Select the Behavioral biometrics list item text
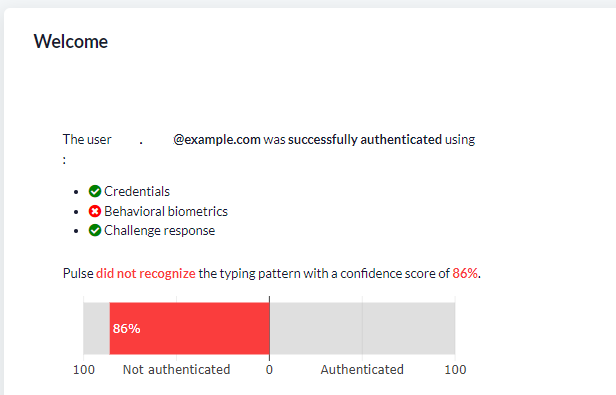616x395 pixels. (x=166, y=211)
